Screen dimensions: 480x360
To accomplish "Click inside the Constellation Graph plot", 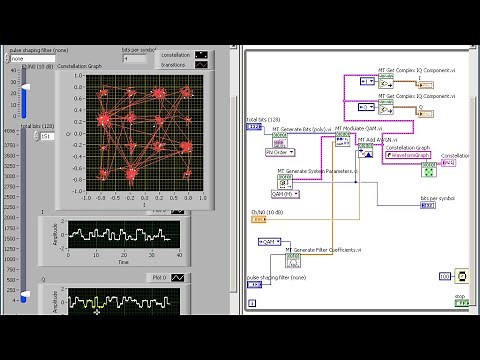I will point(144,133).
